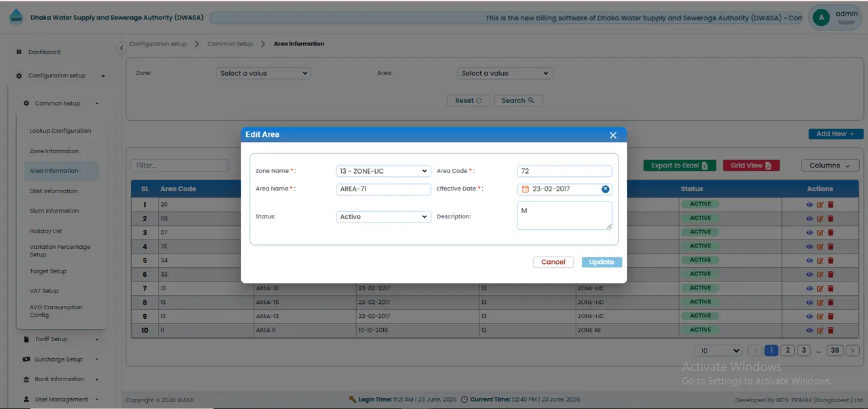
Task: Go to page 2 in pagination
Action: (x=787, y=351)
